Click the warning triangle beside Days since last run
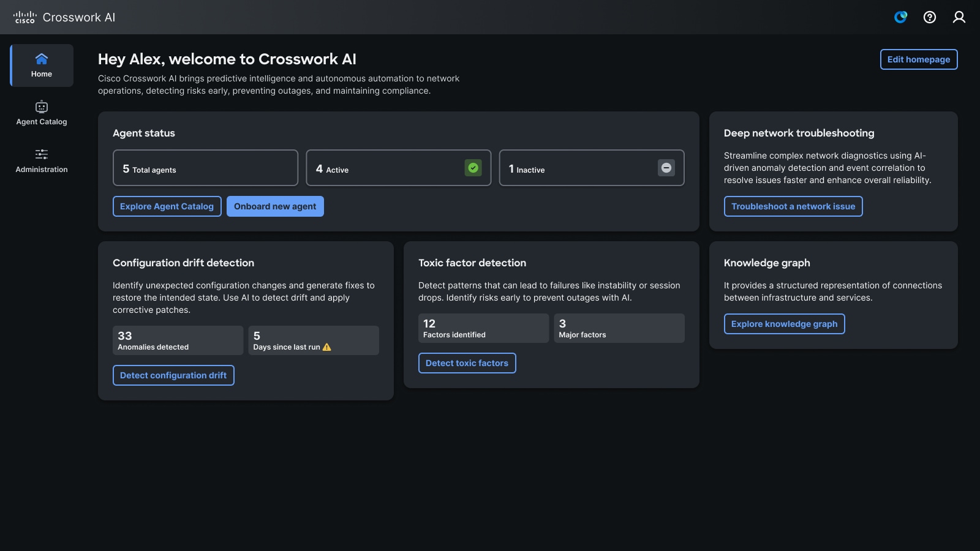Screen dimensions: 980x551 click(327, 347)
